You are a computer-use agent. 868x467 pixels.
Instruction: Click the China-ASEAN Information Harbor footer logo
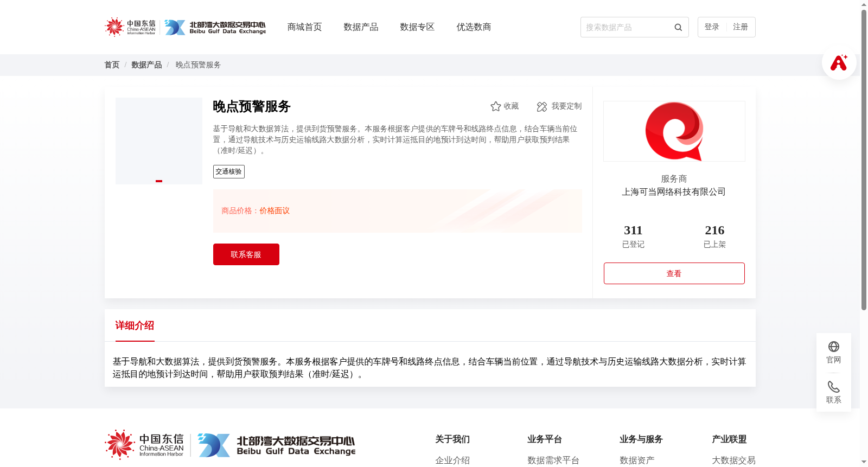point(144,445)
